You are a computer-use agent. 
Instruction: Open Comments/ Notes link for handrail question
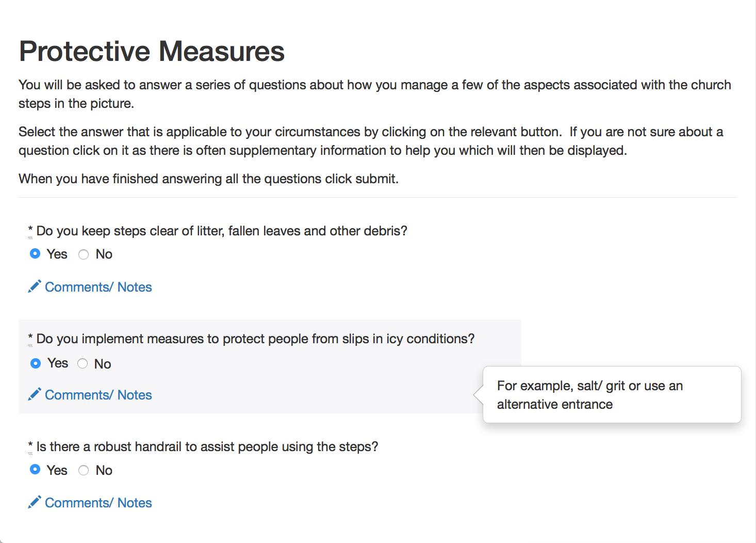click(x=98, y=503)
